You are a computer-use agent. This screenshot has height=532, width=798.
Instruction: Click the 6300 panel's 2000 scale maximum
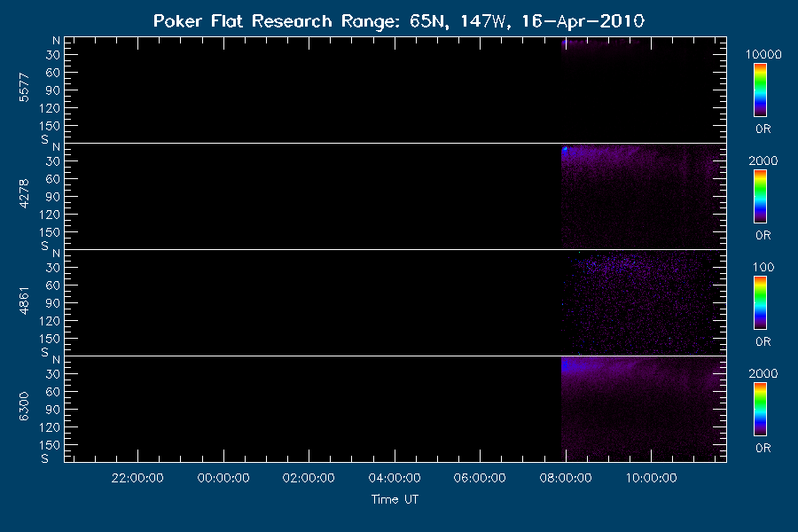763,373
